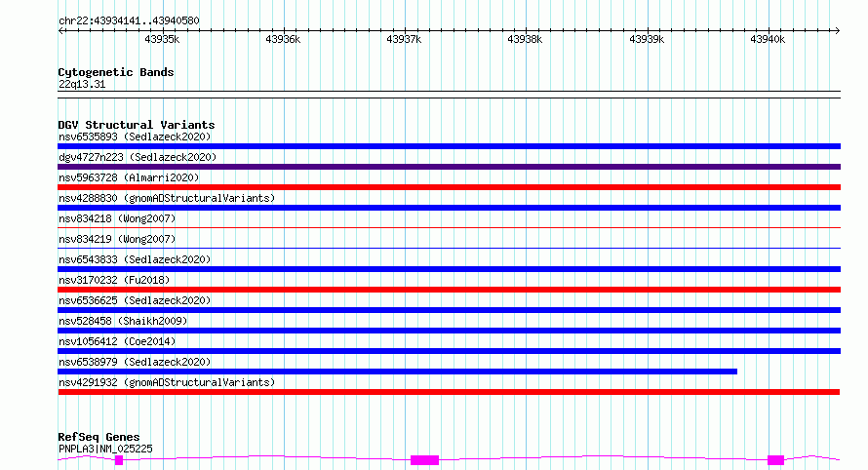
Task: Click the red bar for nsv4291932
Action: point(449,392)
